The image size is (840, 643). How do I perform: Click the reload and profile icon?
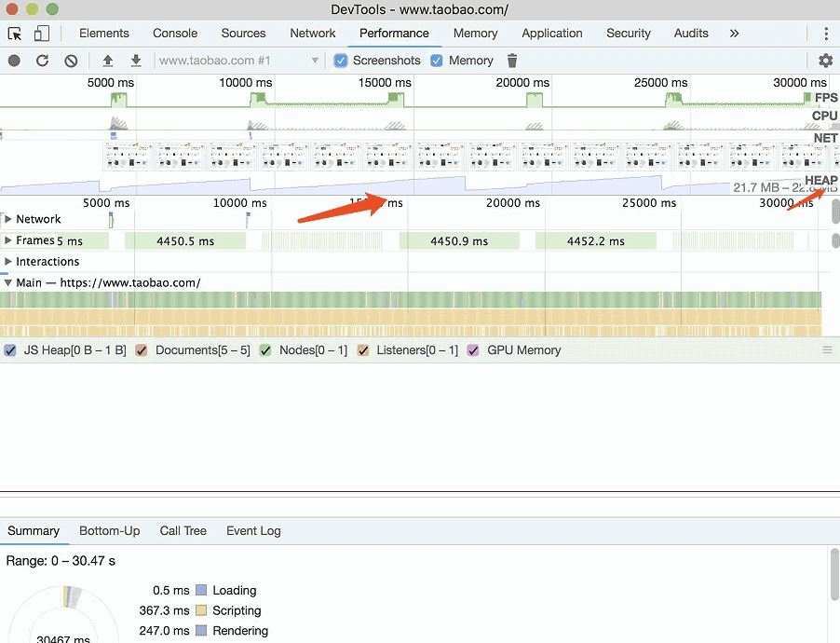pos(42,61)
